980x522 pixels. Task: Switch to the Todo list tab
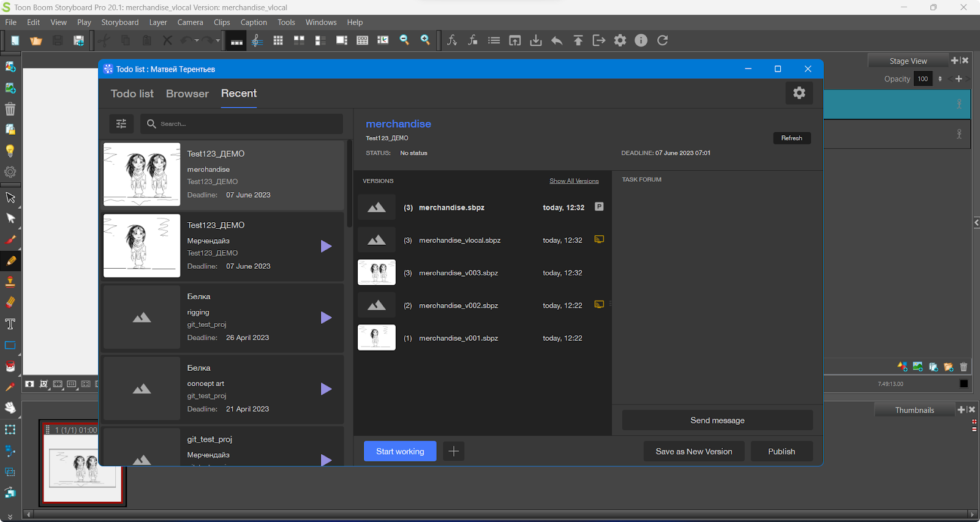point(132,94)
